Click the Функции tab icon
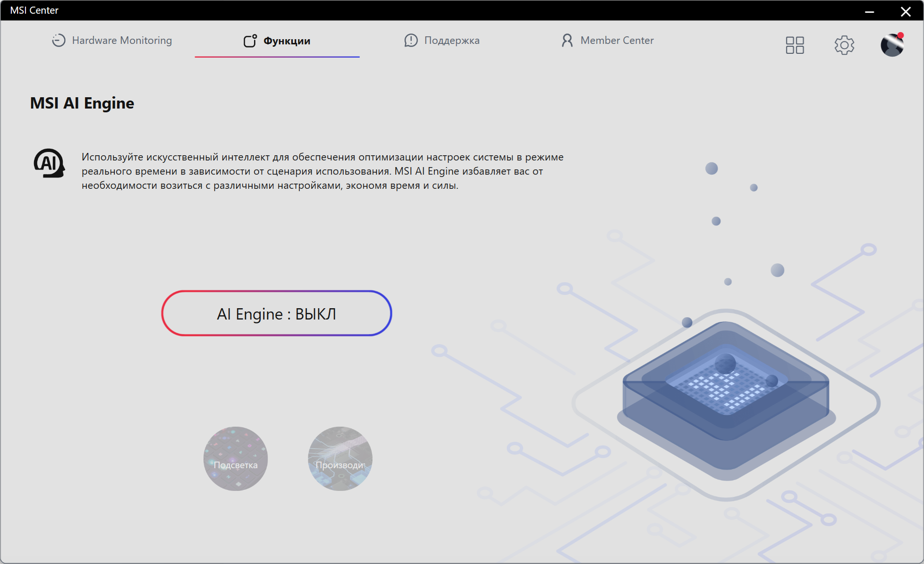Image resolution: width=924 pixels, height=564 pixels. pyautogui.click(x=250, y=41)
